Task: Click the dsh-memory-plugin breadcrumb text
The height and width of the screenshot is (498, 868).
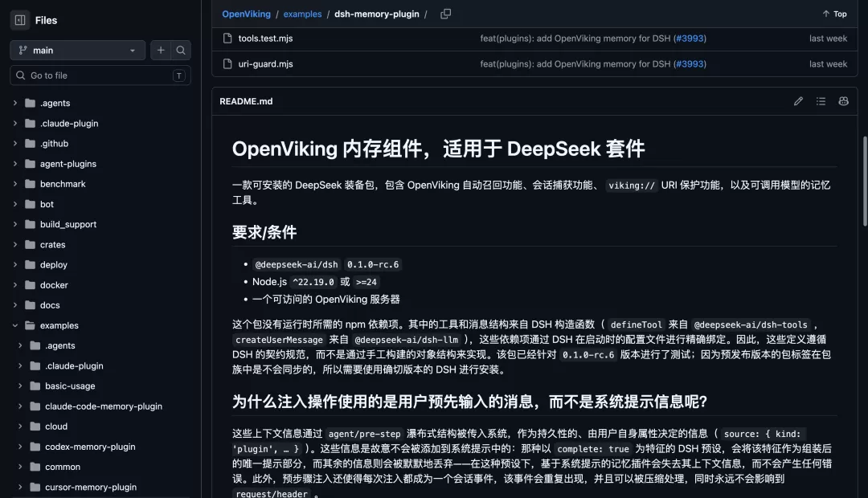Action: tap(376, 14)
